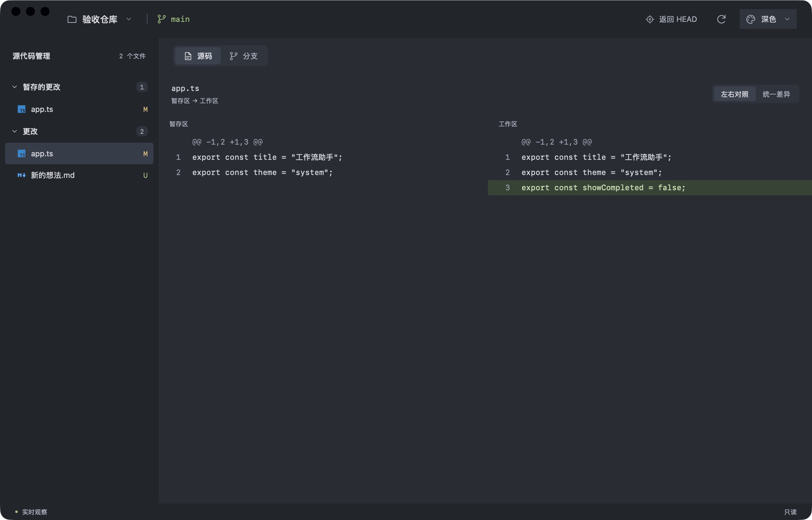This screenshot has height=520, width=812.
Task: Open the 深色 theme dropdown
Action: 768,19
